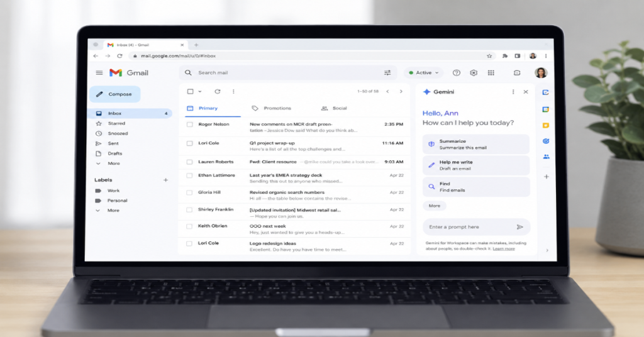The height and width of the screenshot is (337, 644).
Task: Go to newer messages page
Action: point(387,92)
